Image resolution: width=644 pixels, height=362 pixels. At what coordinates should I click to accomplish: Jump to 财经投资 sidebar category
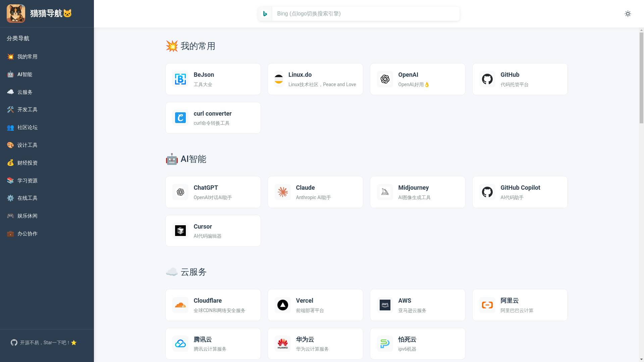28,163
